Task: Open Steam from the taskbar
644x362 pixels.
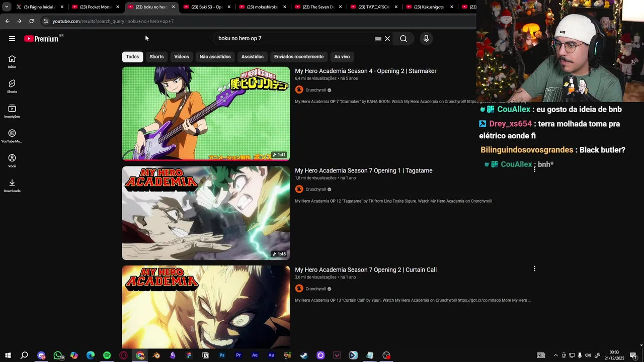Action: pos(304,355)
